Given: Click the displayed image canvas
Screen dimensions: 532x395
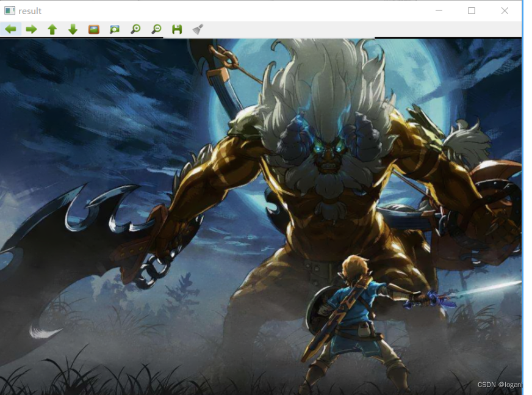Looking at the screenshot, I should pos(261,216).
